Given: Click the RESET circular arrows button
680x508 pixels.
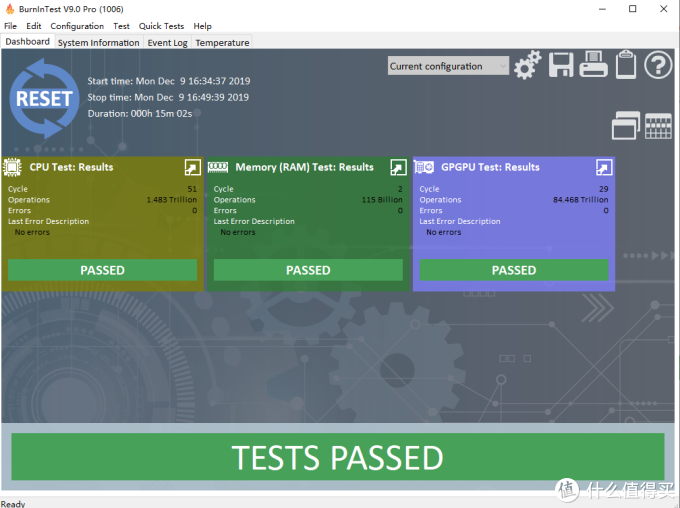Looking at the screenshot, I should (44, 99).
